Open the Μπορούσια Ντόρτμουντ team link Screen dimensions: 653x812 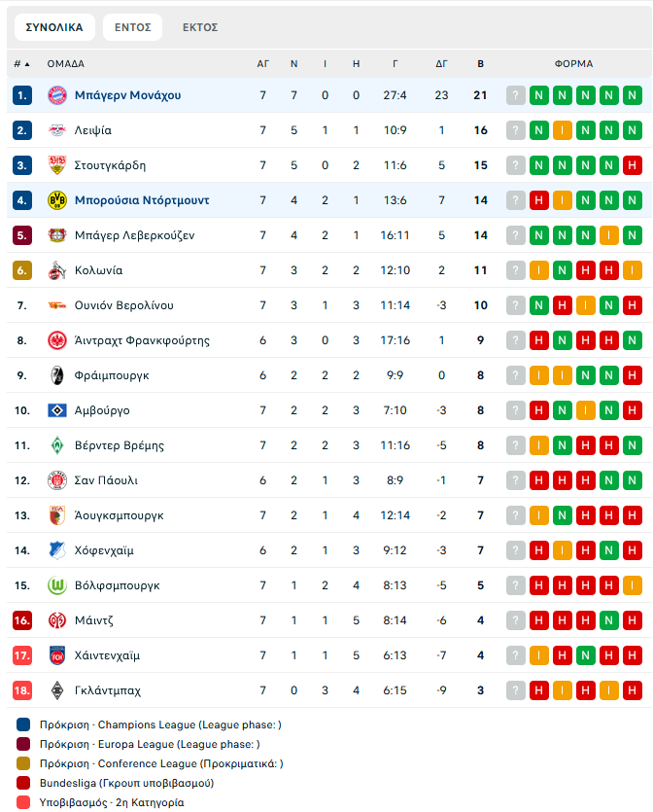click(142, 200)
